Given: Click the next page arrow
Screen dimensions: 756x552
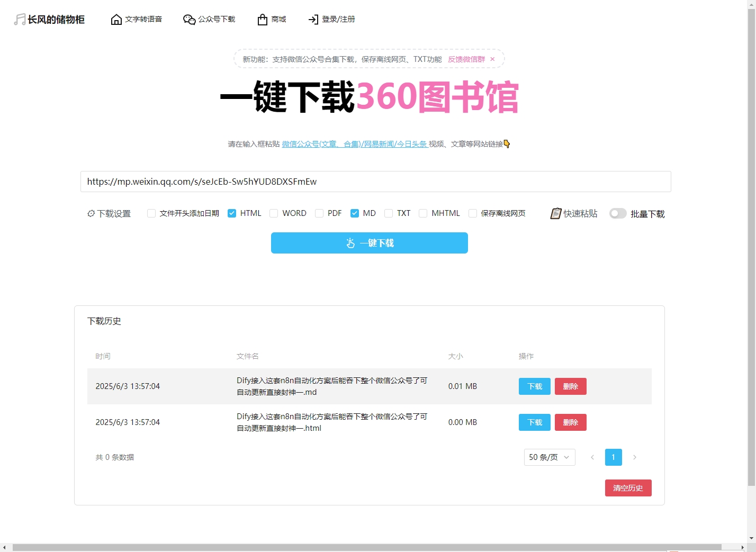Looking at the screenshot, I should (635, 457).
